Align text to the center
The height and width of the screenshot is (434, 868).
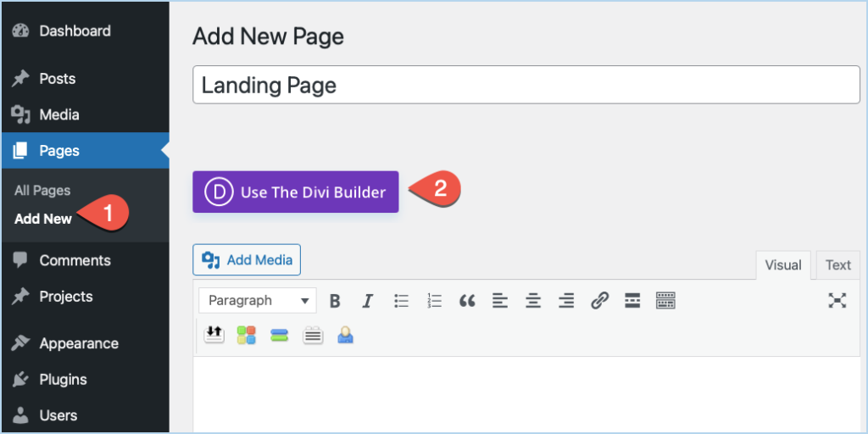tap(533, 301)
